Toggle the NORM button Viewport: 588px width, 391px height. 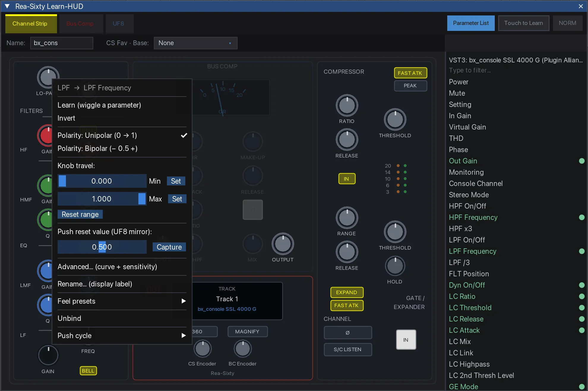(x=568, y=23)
